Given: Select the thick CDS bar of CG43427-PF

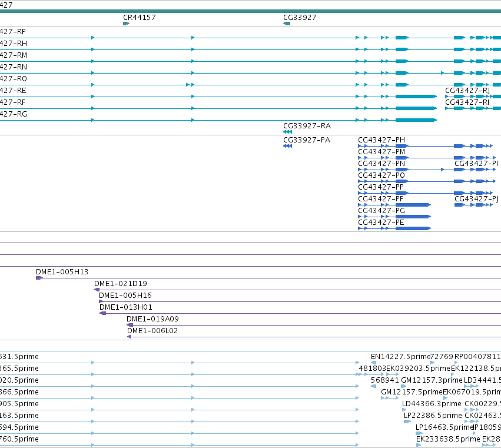Looking at the screenshot, I should pos(413,205).
